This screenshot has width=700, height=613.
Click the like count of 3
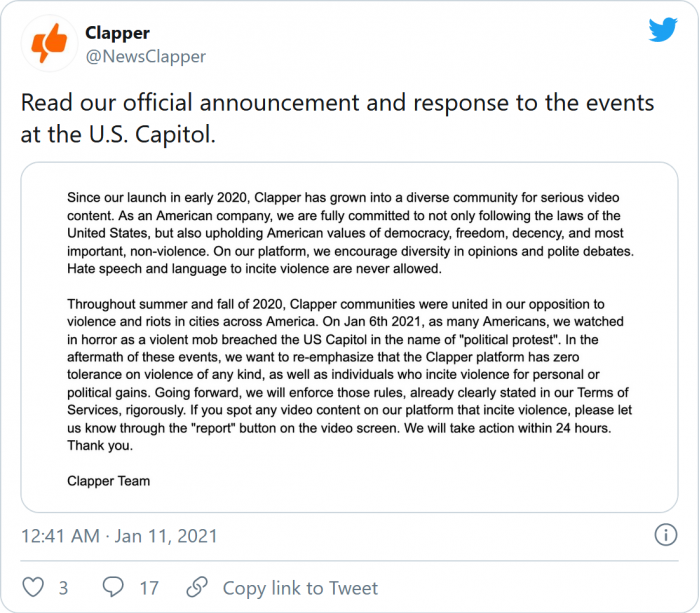63,588
